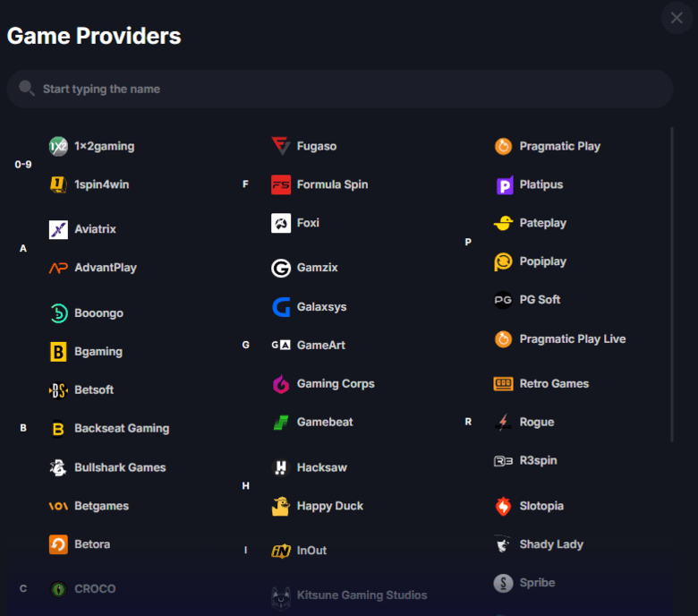The image size is (698, 616).
Task: Click the Hacksaw H icon
Action: point(281,467)
